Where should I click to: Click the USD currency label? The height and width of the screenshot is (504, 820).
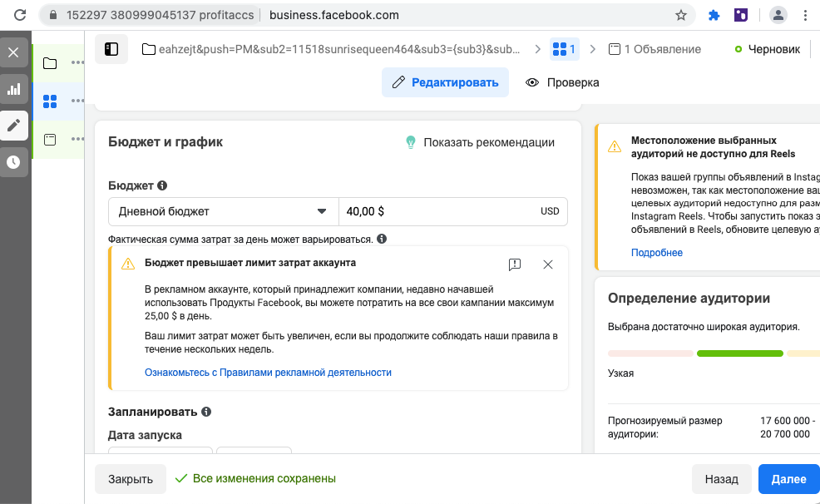tap(550, 211)
